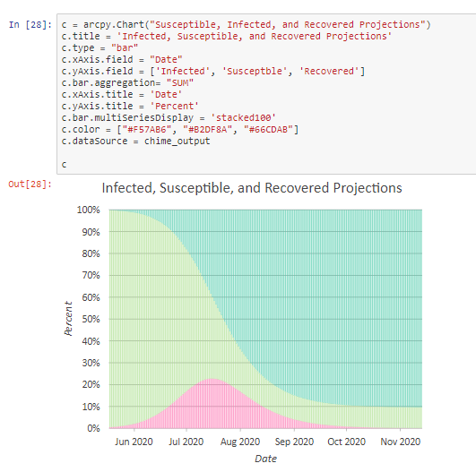
Task: Click the chart title Infected, Susceptible, and Recovered Projections
Action: coord(252,188)
